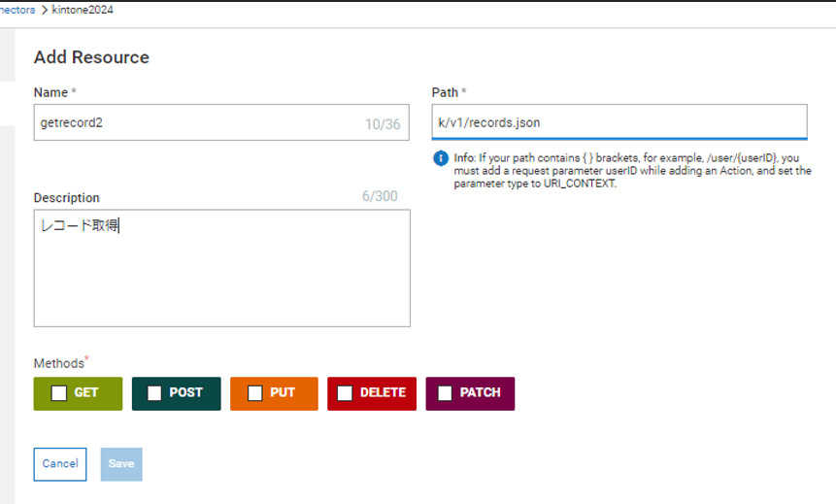The image size is (836, 504).
Task: Open the Connectors breadcrumb link
Action: [17, 10]
